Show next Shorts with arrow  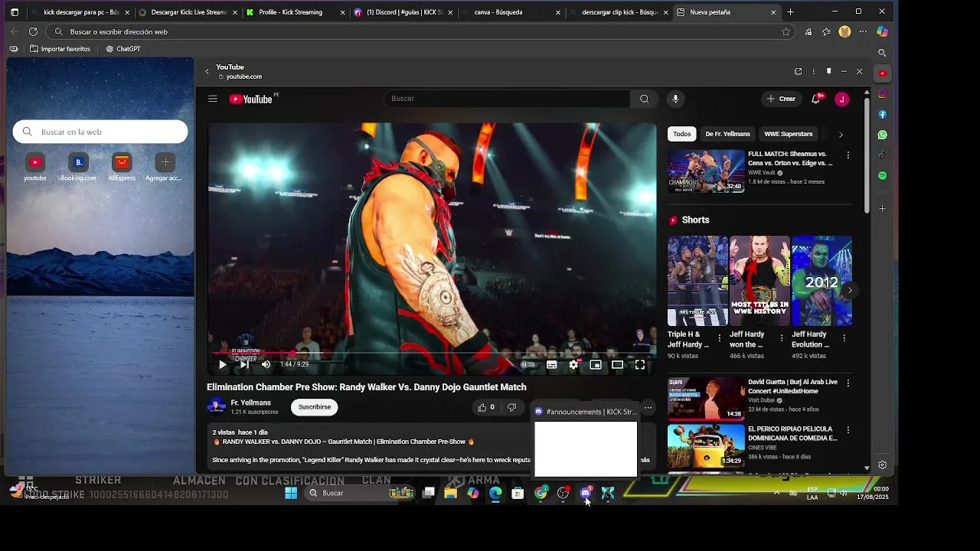(x=849, y=290)
